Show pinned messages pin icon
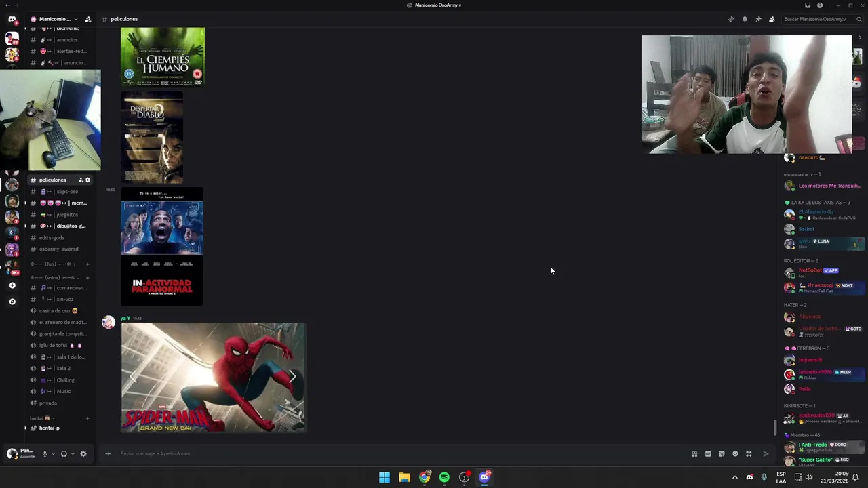 [758, 19]
